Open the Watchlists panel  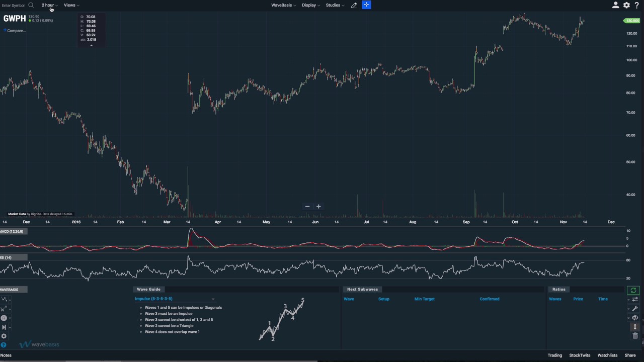coord(607,355)
